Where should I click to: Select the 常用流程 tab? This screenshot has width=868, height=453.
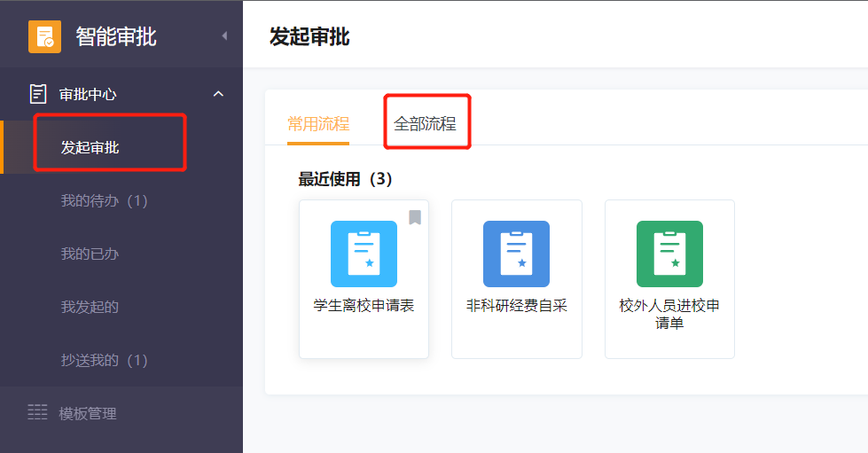pyautogui.click(x=318, y=124)
